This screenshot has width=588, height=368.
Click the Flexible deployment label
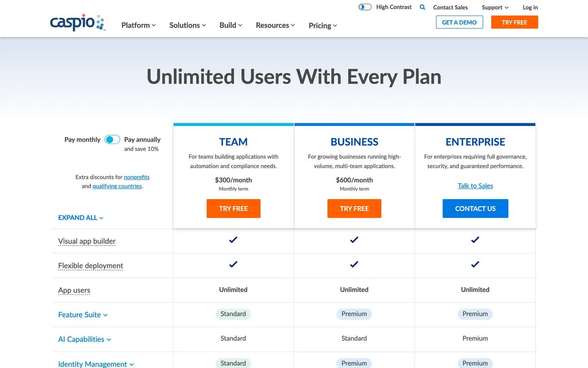tap(90, 265)
